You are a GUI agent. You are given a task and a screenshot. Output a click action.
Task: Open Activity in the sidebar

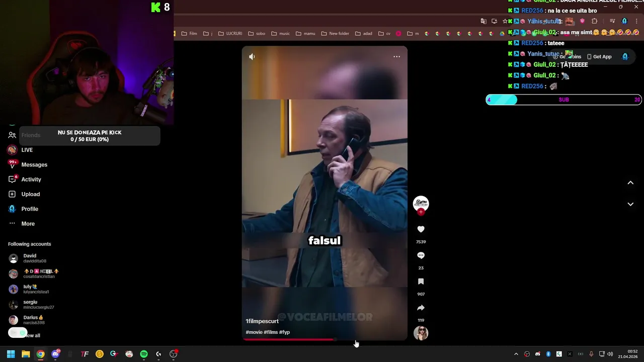[x=25, y=179]
